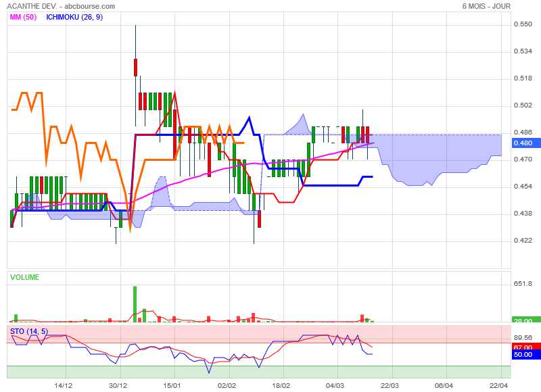The image size is (541, 392).
Task: Click the 0.470 price axis value
Action: pyautogui.click(x=523, y=160)
